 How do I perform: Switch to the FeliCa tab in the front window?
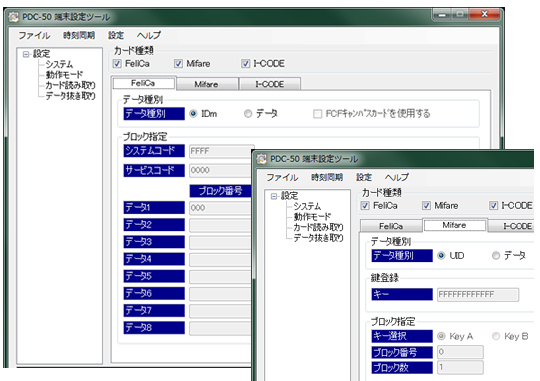[x=391, y=226]
